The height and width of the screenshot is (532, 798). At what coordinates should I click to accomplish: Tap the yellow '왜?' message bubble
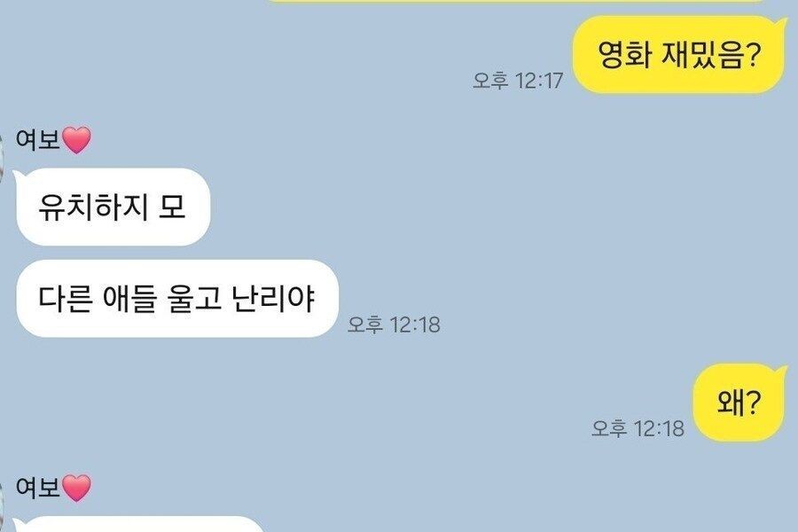pyautogui.click(x=740, y=403)
